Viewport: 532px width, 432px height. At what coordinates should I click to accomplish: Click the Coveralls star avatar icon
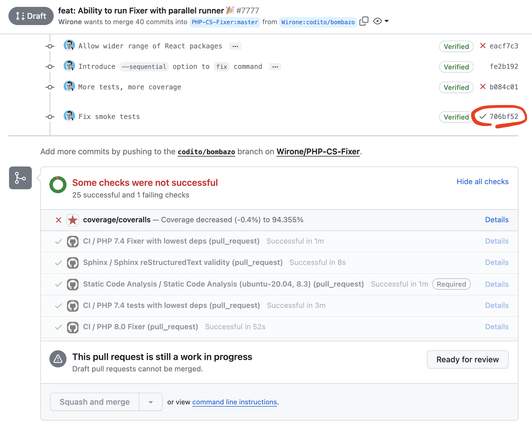pyautogui.click(x=73, y=220)
